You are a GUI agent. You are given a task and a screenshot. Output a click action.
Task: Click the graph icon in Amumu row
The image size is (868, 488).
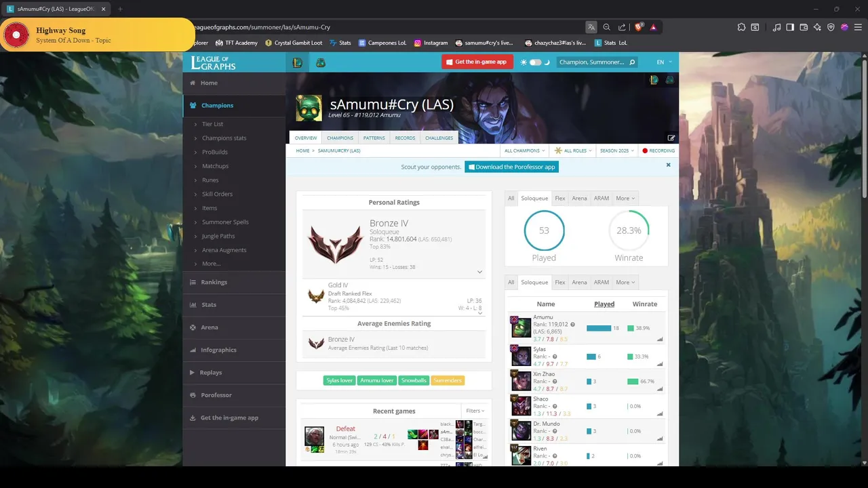[660, 339]
